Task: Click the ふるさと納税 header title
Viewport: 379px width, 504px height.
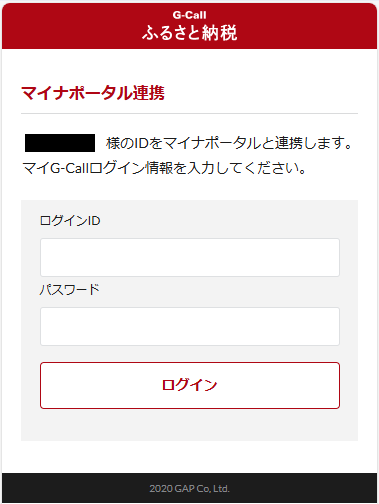Action: click(190, 33)
